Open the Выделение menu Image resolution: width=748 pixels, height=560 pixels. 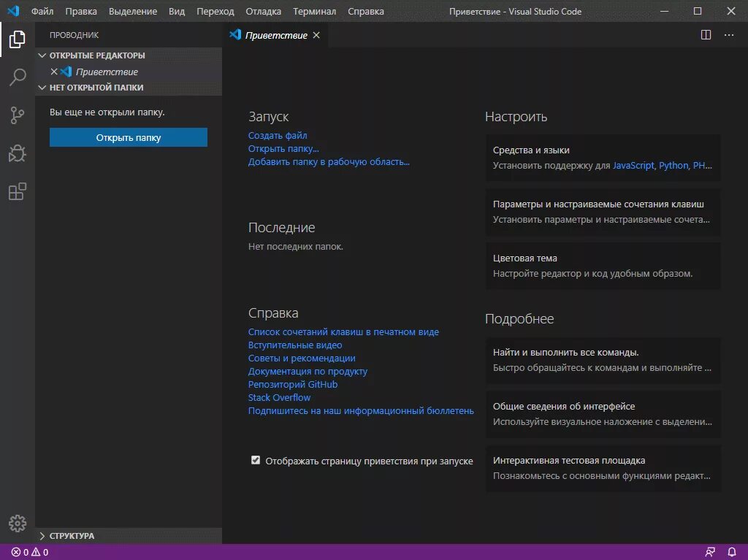pyautogui.click(x=133, y=11)
